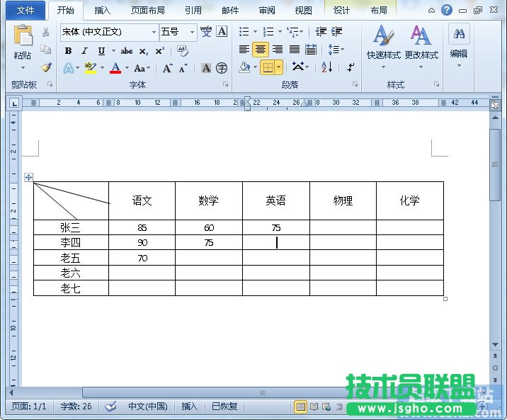The height and width of the screenshot is (420, 507).
Task: Click the Sort button in paragraph group
Action: (326, 67)
